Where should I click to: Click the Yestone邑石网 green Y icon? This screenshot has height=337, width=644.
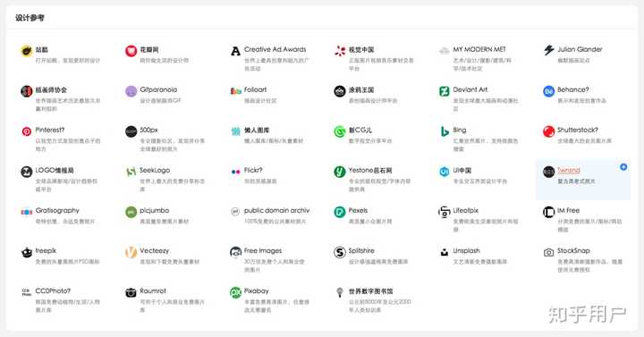pos(340,172)
